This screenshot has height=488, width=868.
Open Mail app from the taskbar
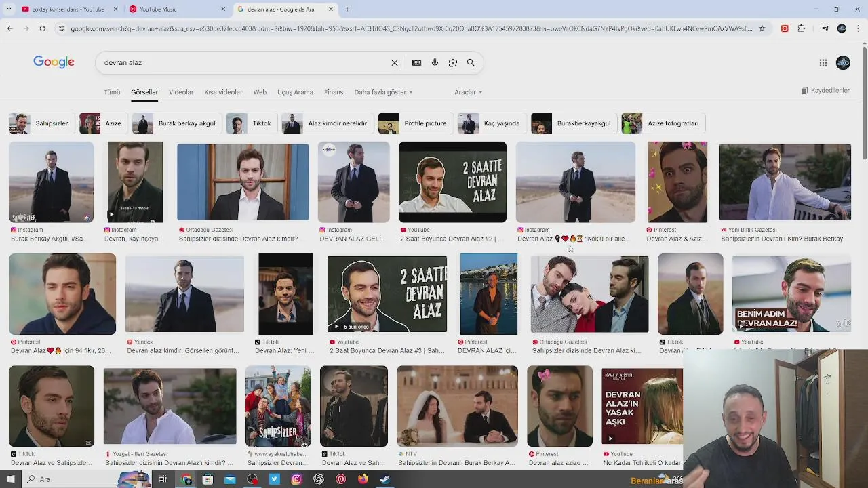(x=230, y=479)
